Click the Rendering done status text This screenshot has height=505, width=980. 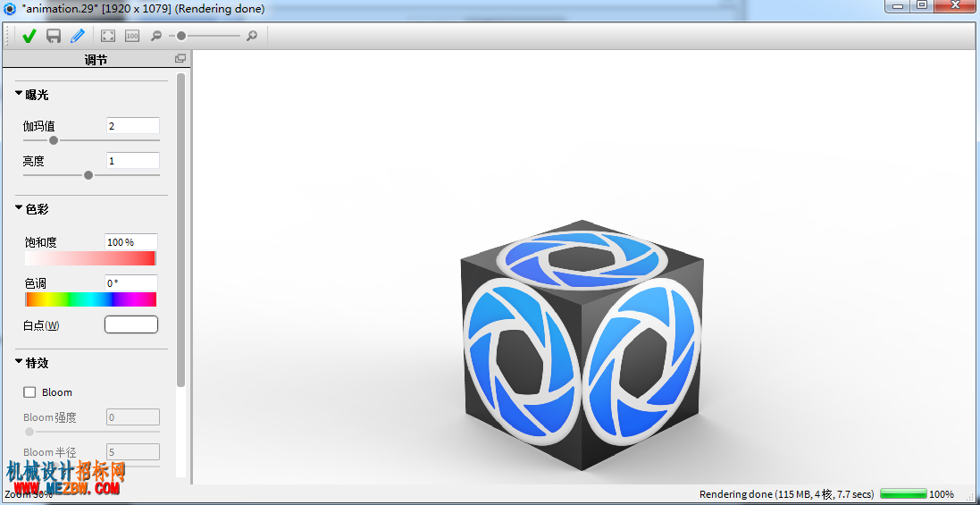pyautogui.click(x=786, y=494)
